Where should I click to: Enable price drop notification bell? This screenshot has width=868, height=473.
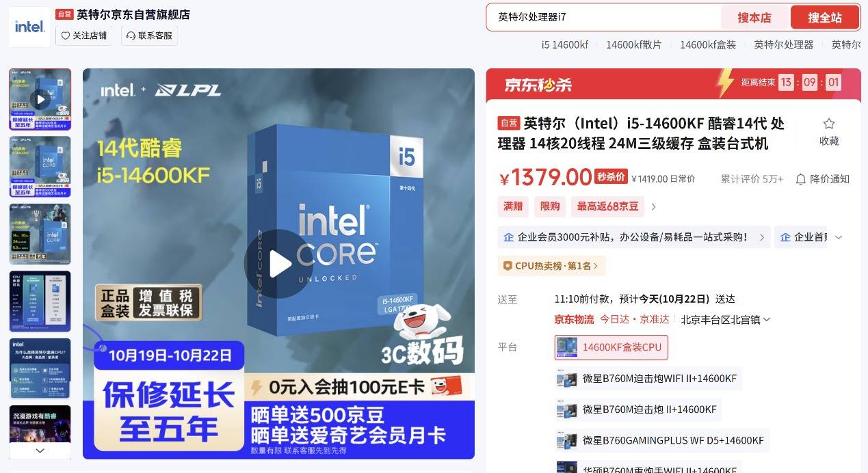[822, 179]
